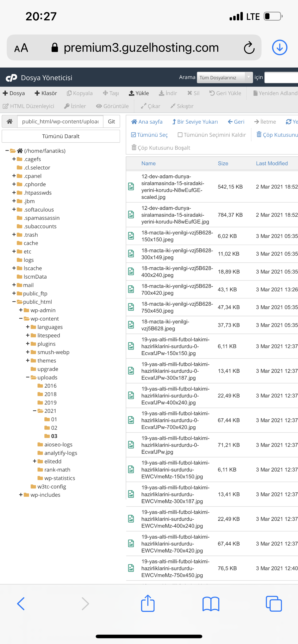Click Geri back link
Image resolution: width=298 pixels, height=644 pixels.
coord(236,122)
